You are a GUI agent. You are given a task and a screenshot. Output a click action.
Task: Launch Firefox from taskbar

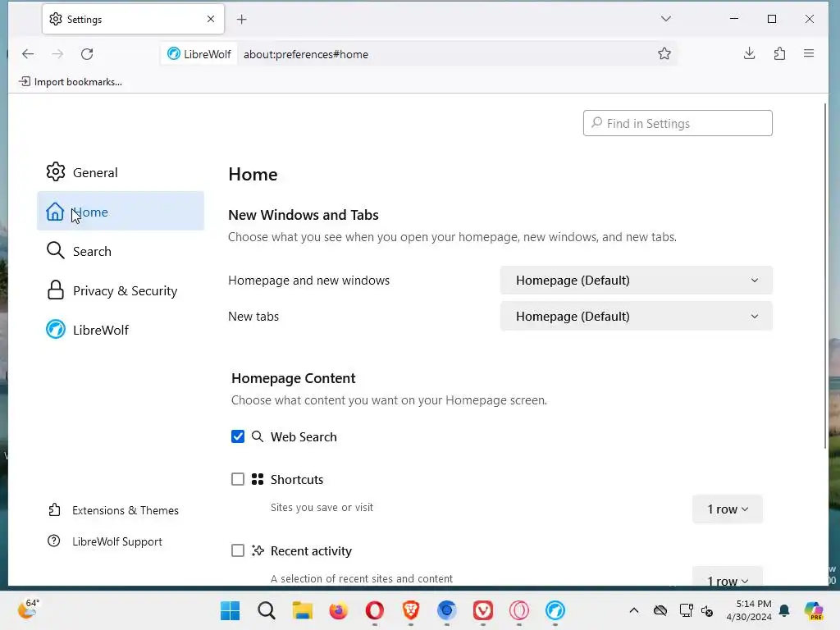tap(339, 610)
